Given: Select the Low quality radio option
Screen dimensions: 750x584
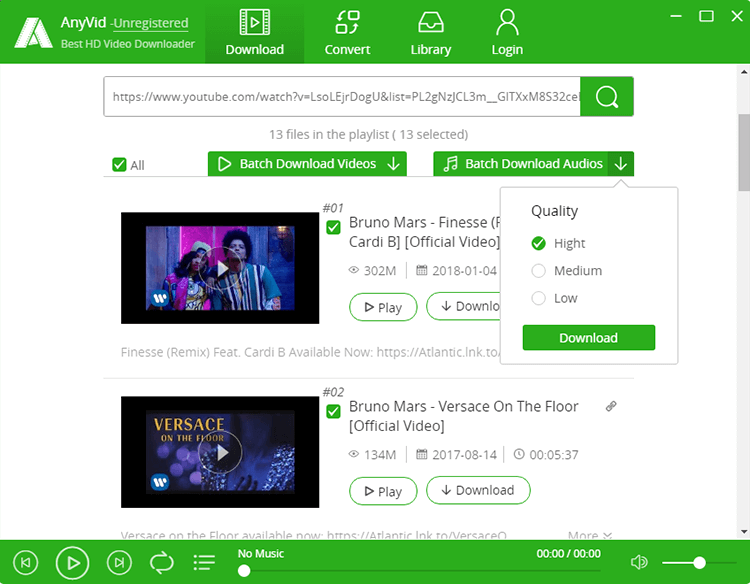Looking at the screenshot, I should coord(539,298).
